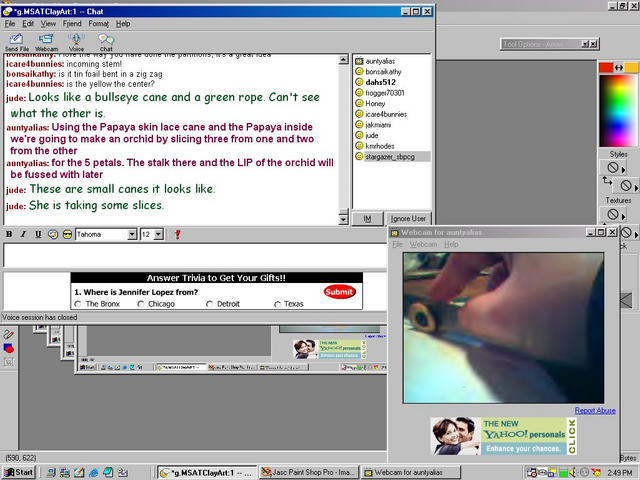The width and height of the screenshot is (640, 480).
Task: Select stargazer_sbpcg in the user list
Action: pos(390,157)
